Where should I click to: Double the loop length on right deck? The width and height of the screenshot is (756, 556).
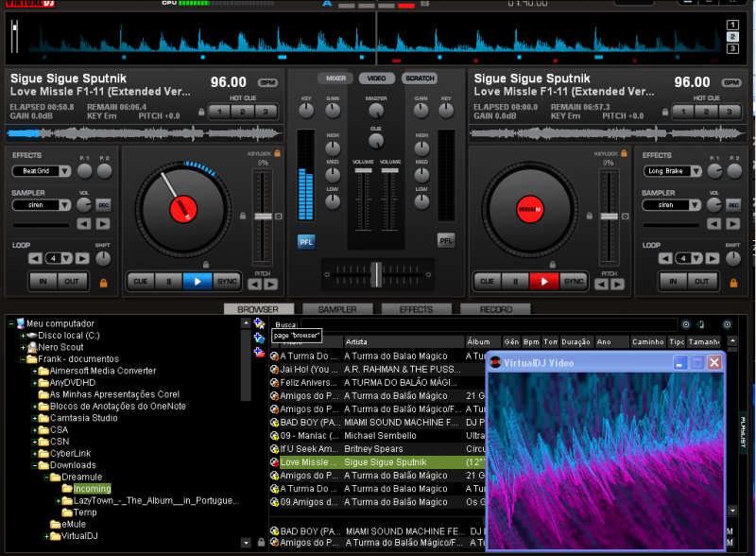(x=713, y=259)
